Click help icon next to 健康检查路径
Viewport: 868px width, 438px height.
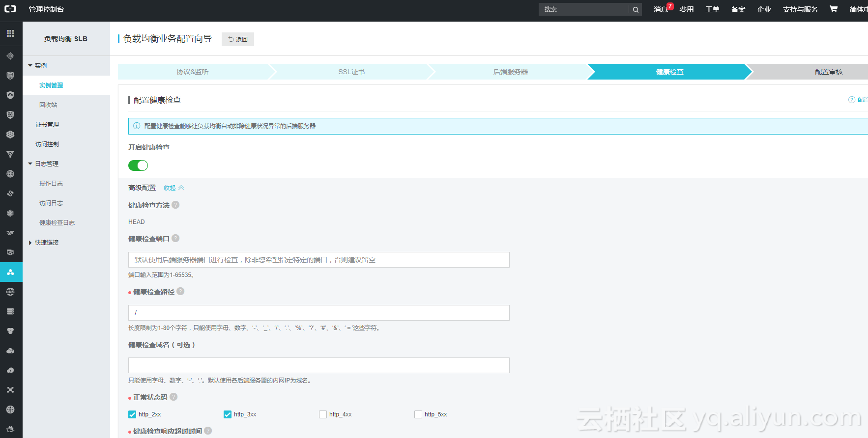coord(180,291)
